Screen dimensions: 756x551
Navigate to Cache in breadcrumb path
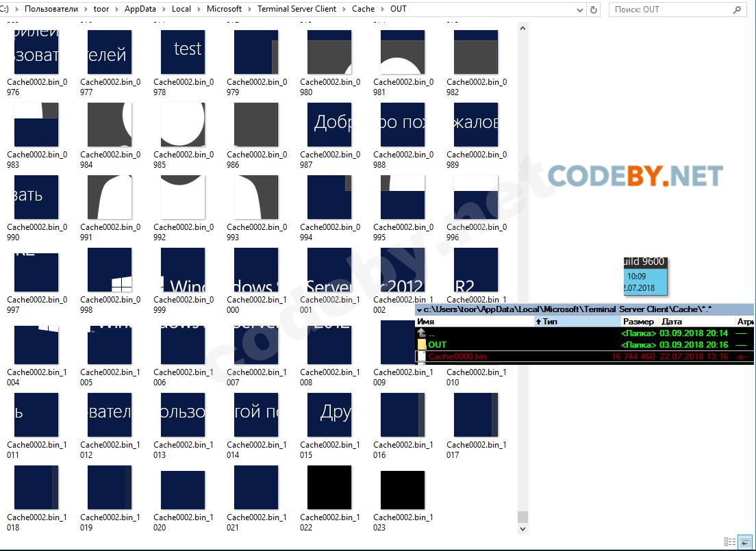tap(363, 10)
